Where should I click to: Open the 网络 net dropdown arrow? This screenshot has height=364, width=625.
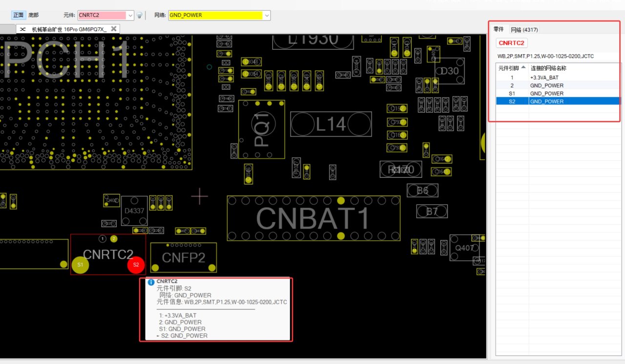pyautogui.click(x=267, y=15)
